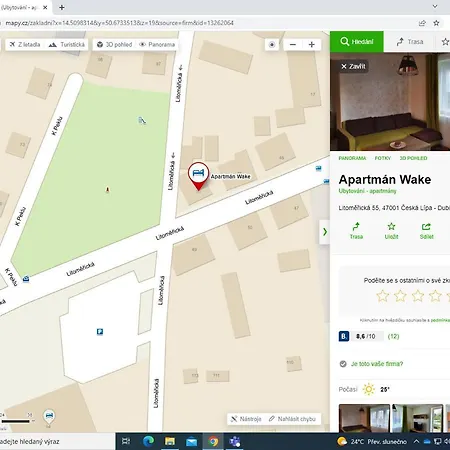Show hidden system tray icons

coord(416,441)
